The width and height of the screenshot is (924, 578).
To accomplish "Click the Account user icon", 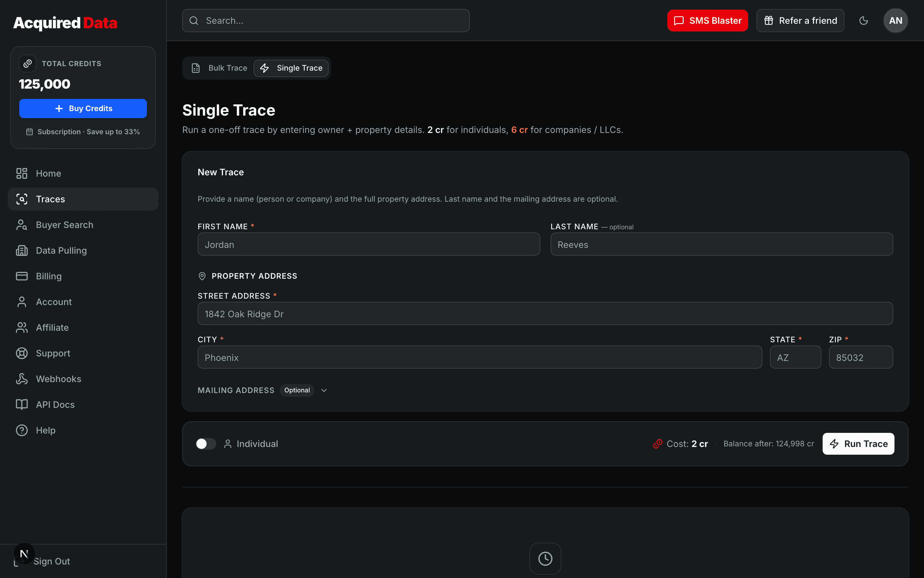I will tap(22, 302).
